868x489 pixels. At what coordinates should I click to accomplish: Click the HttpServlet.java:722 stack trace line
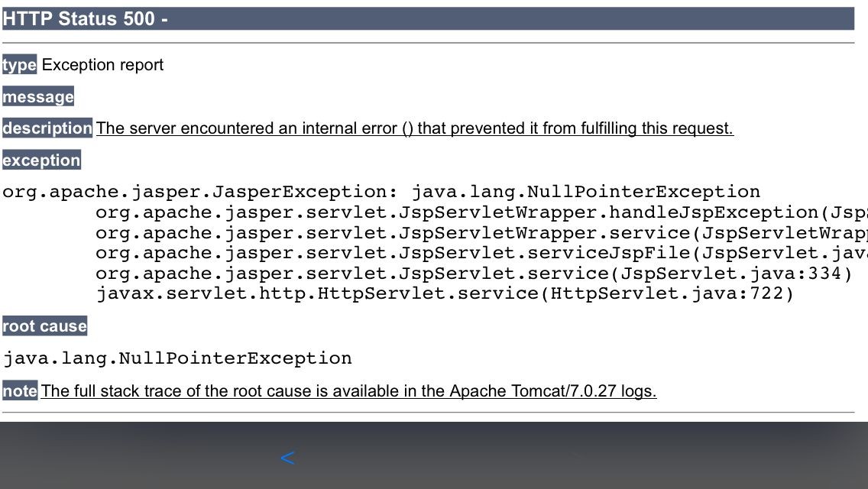[x=445, y=293]
